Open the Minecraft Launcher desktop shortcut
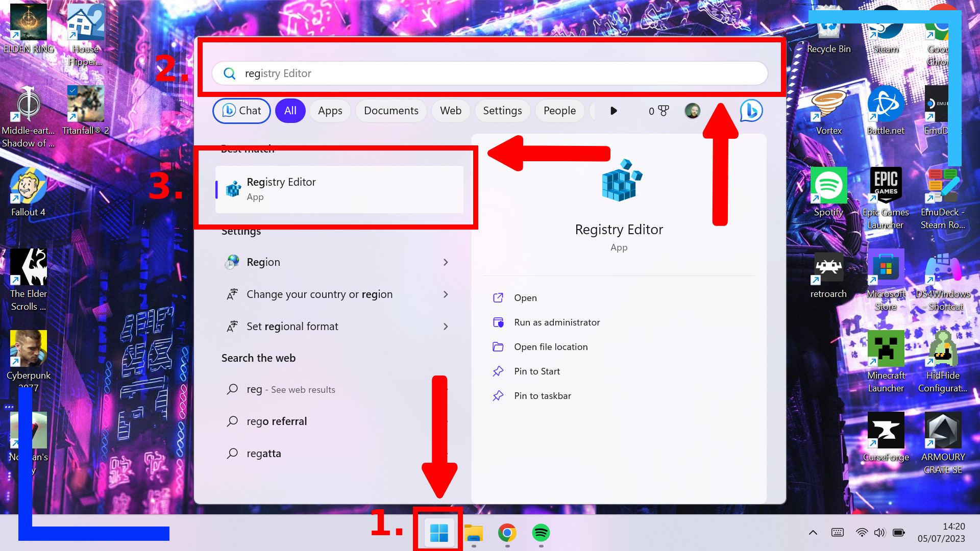The height and width of the screenshot is (551, 980). click(x=886, y=349)
